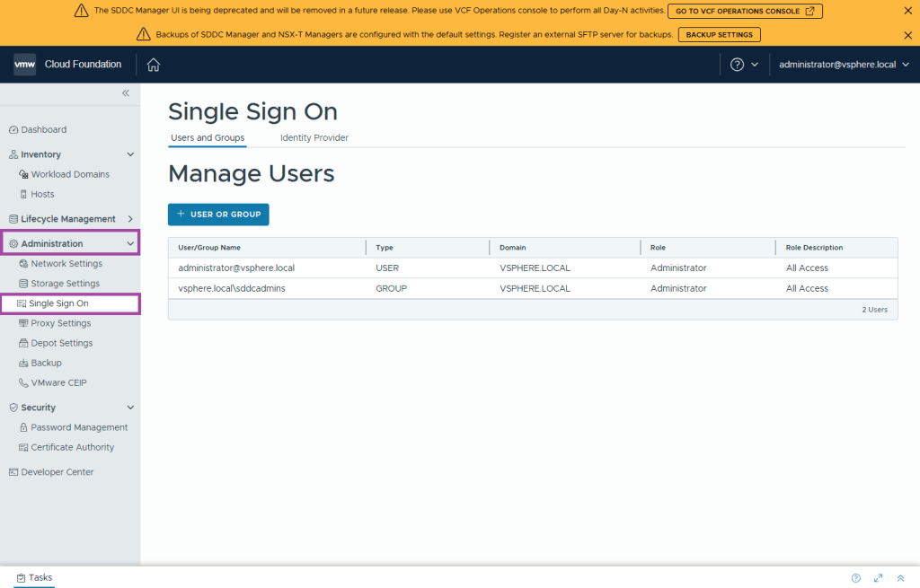This screenshot has height=588, width=920.
Task: Open administrator@vsphere.local user dropdown
Action: [x=844, y=65]
